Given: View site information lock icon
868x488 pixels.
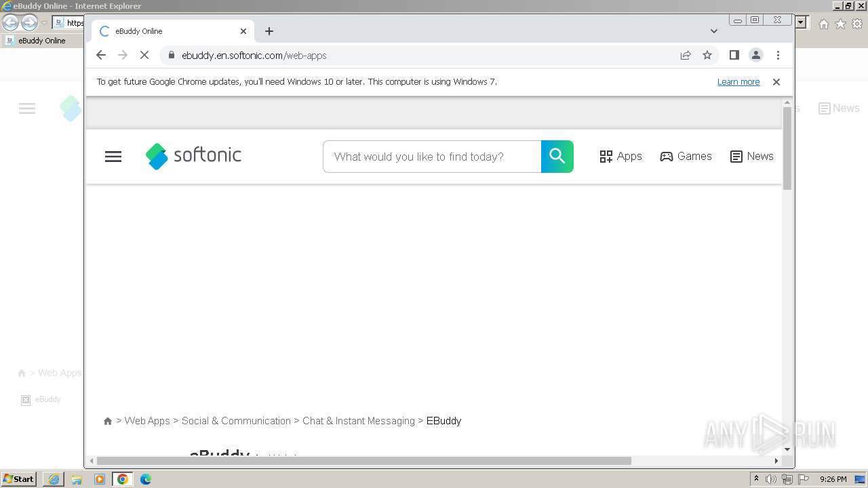Looking at the screenshot, I should pos(171,55).
